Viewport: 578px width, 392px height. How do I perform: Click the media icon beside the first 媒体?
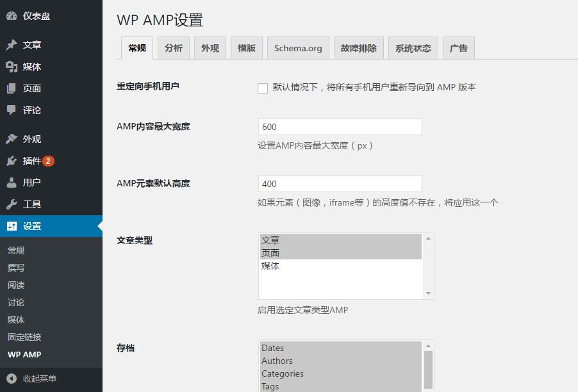12,67
